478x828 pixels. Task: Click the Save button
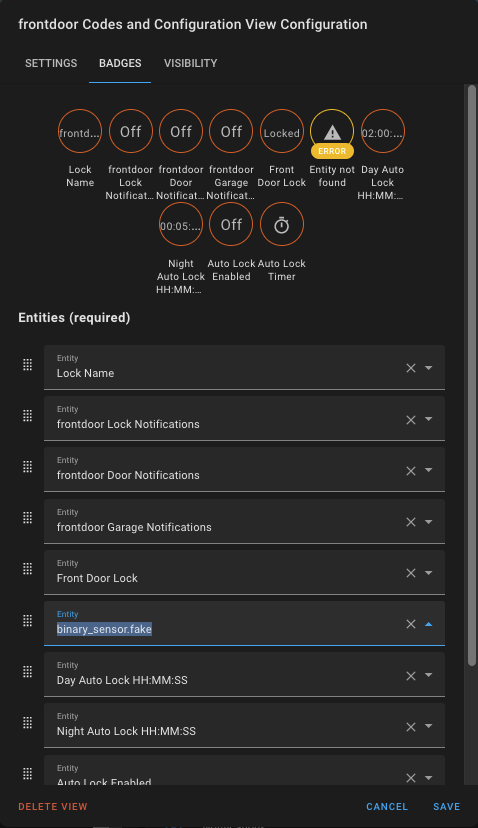click(446, 806)
